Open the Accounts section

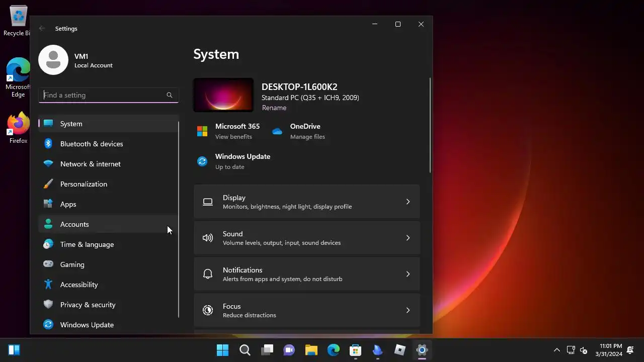108,224
